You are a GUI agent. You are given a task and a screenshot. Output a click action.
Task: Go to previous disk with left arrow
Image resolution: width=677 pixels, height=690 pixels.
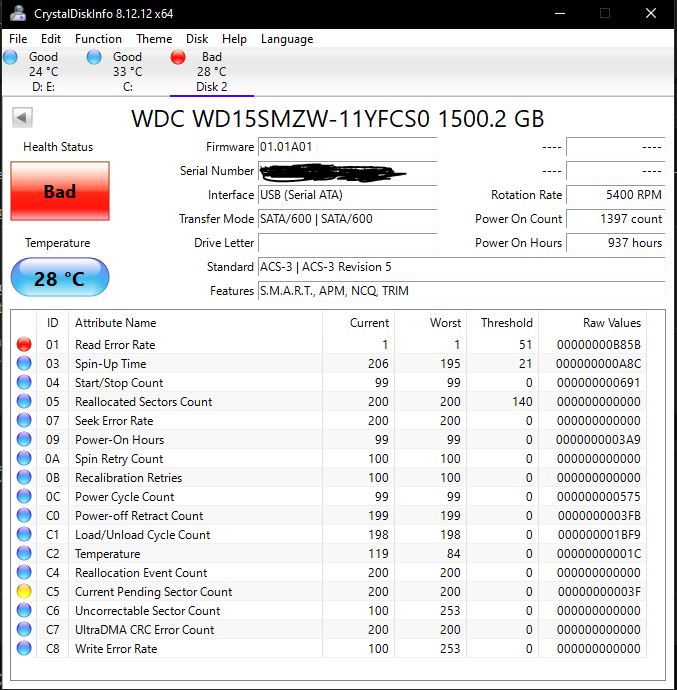(x=21, y=118)
